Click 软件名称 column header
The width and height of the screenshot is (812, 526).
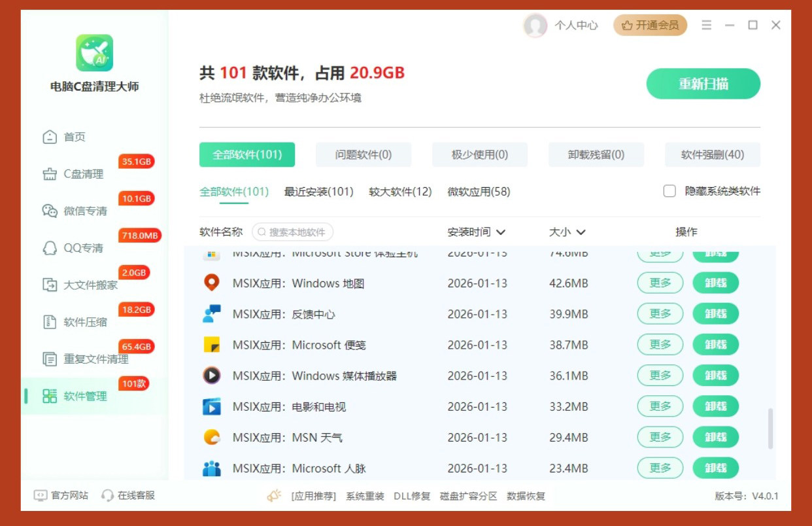coord(221,232)
